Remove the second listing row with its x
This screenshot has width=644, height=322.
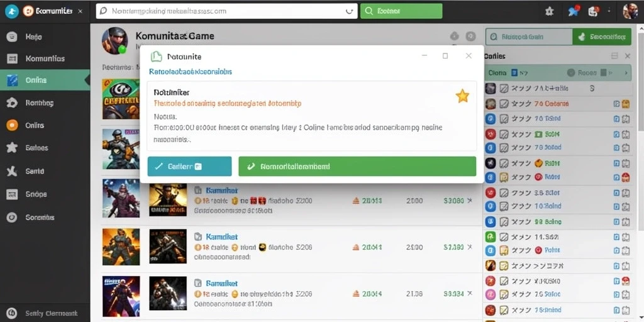tap(470, 247)
